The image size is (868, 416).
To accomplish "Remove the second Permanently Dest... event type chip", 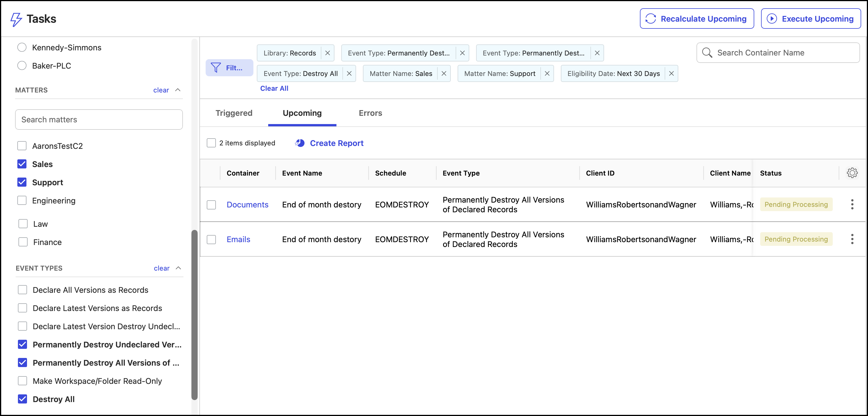I will click(x=597, y=53).
